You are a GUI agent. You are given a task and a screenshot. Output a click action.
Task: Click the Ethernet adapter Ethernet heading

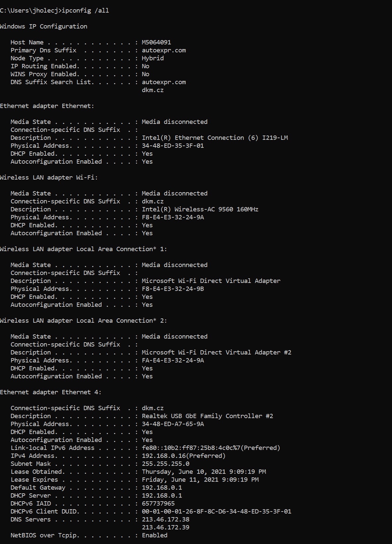point(47,106)
